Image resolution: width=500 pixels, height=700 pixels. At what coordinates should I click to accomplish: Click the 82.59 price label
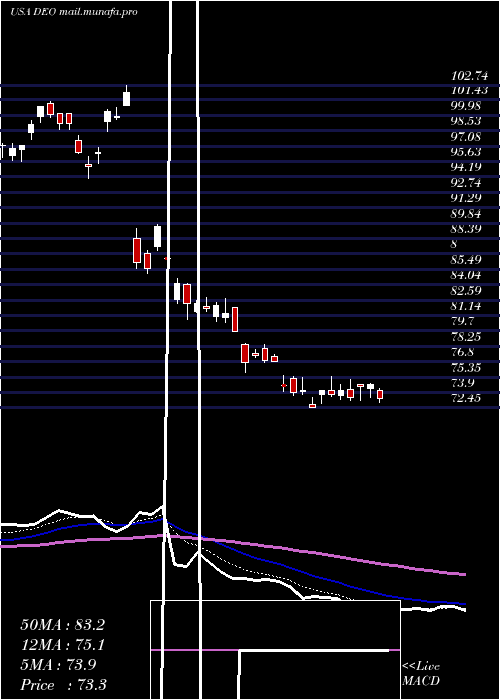pos(466,291)
